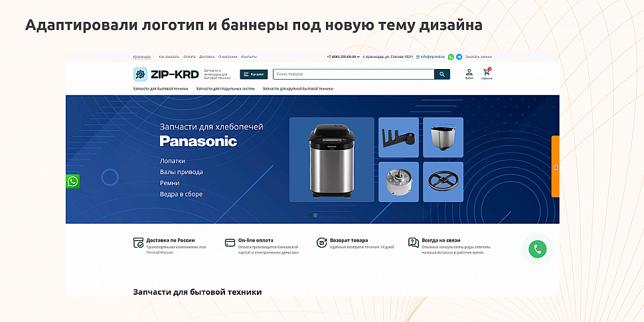Click the Валы привода banner line
The image size is (644, 322).
pos(181,172)
